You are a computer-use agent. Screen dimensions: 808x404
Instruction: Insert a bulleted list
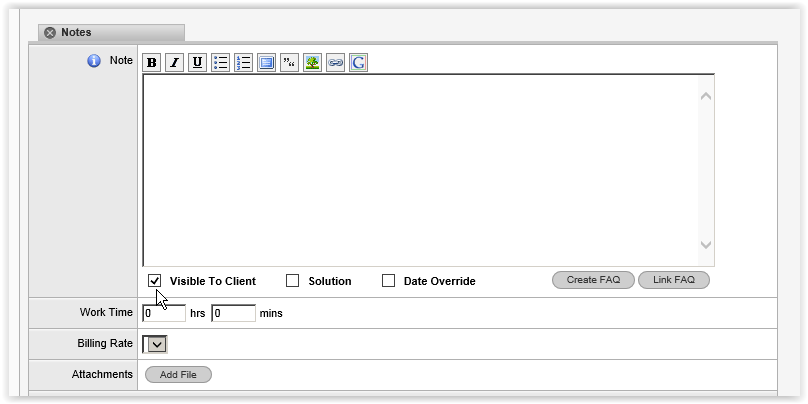221,63
